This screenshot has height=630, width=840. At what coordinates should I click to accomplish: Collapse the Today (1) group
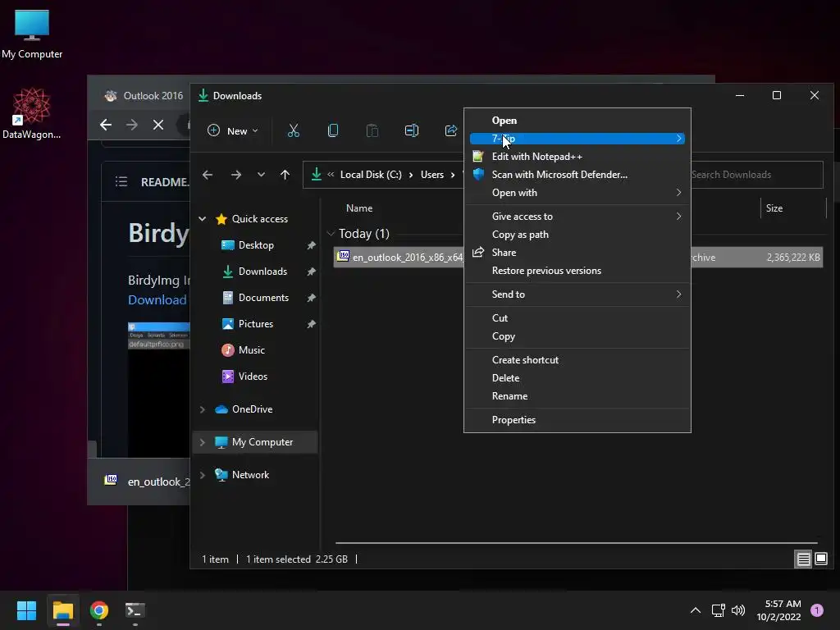click(331, 234)
